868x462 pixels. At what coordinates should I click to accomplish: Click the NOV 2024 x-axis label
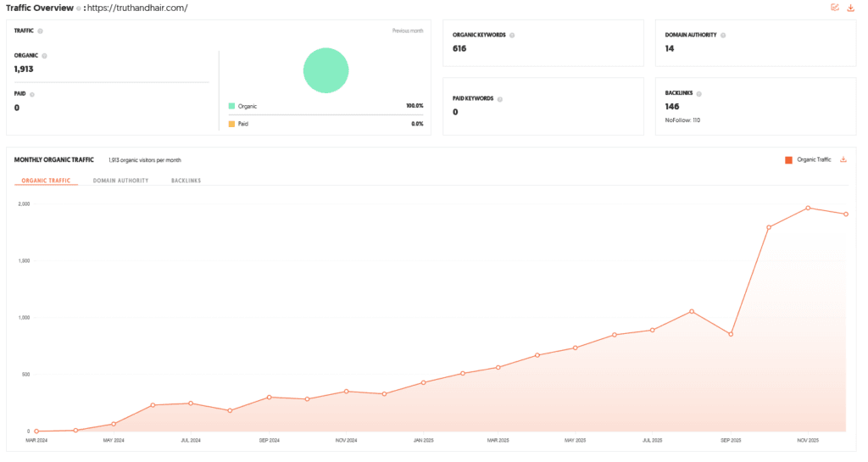coord(346,441)
